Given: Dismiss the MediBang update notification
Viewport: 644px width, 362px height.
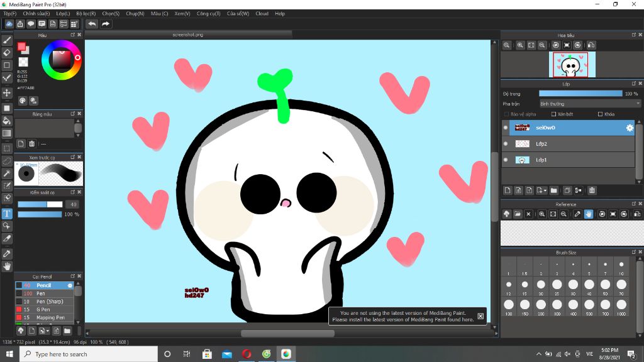Looking at the screenshot, I should 480,316.
